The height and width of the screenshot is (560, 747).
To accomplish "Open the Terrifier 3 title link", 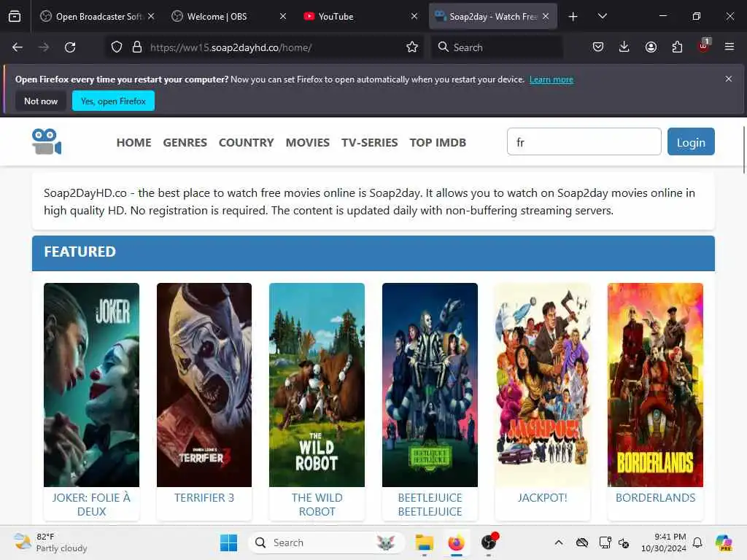I will [204, 497].
